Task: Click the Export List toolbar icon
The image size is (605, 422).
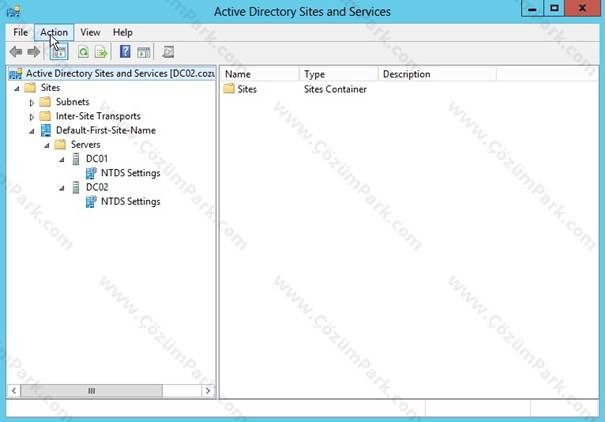Action: (101, 52)
